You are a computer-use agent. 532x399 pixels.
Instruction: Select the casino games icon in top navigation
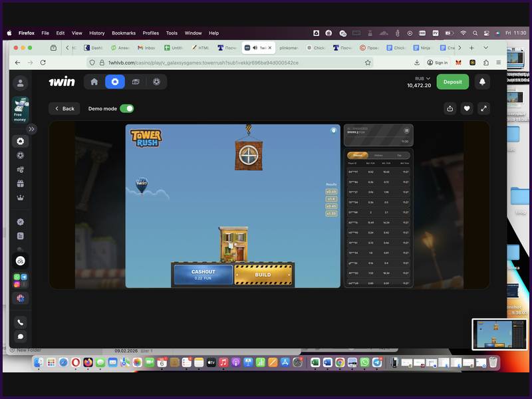coord(115,82)
